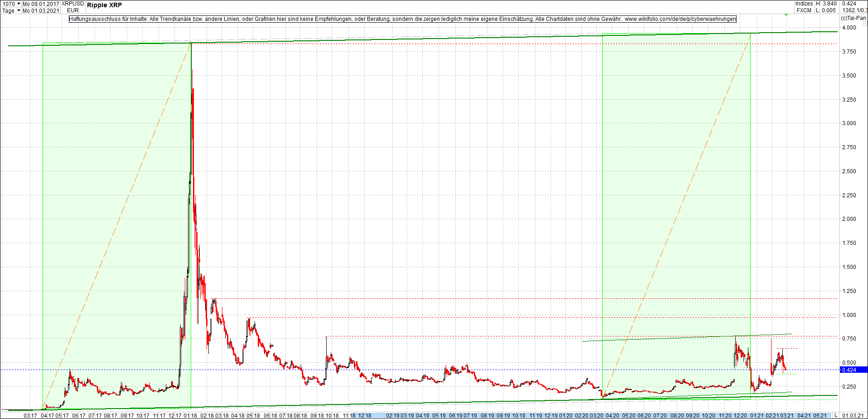This screenshot has height=419, width=868.
Task: Click the green triangle marker above the chart
Action: coord(786,15)
